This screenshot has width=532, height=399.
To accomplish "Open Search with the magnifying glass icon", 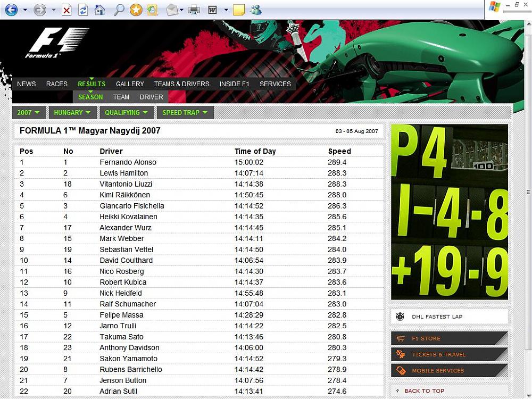I will [x=119, y=10].
